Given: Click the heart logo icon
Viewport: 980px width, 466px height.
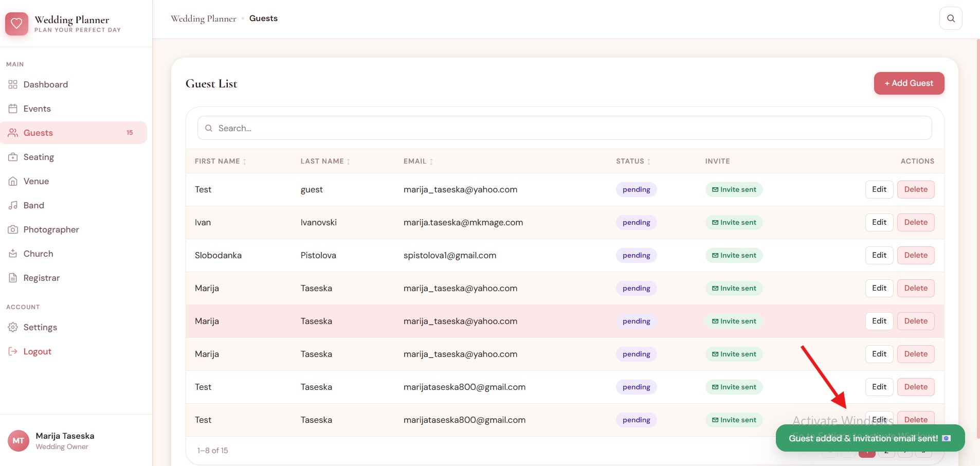Looking at the screenshot, I should (x=16, y=24).
